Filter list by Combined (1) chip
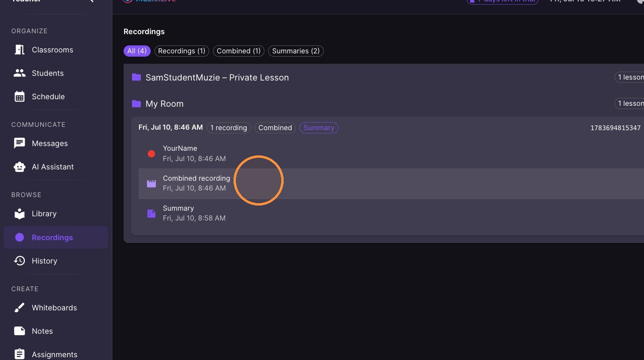The image size is (644, 360). [x=239, y=51]
